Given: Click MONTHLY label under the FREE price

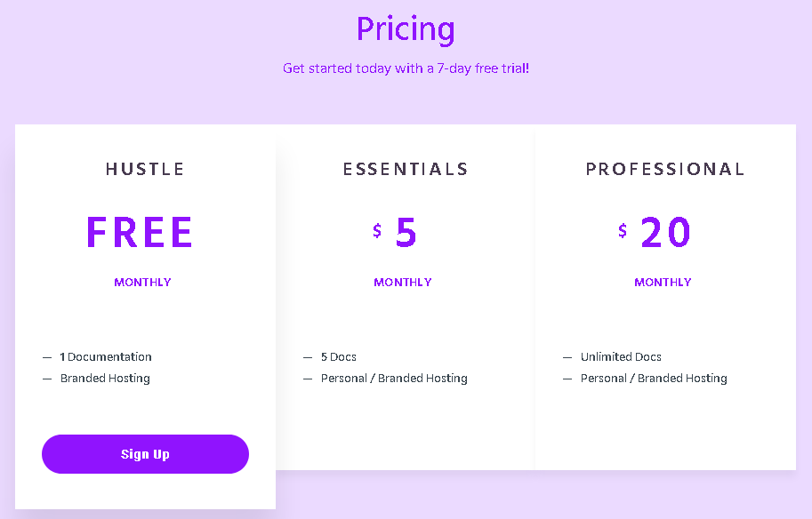Looking at the screenshot, I should [x=142, y=283].
